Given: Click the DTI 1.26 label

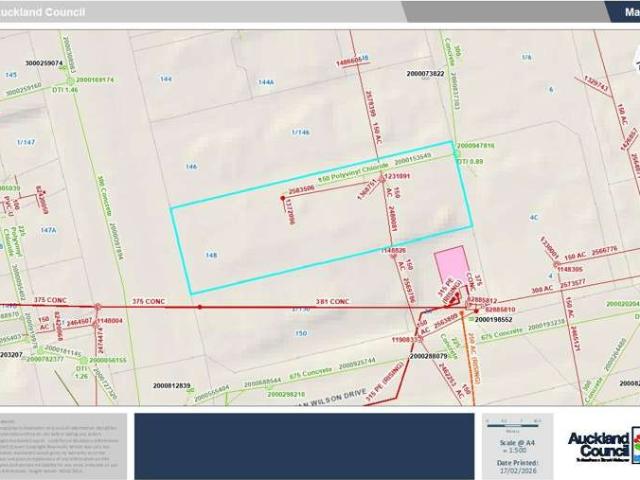Looking at the screenshot, I should (82, 372).
